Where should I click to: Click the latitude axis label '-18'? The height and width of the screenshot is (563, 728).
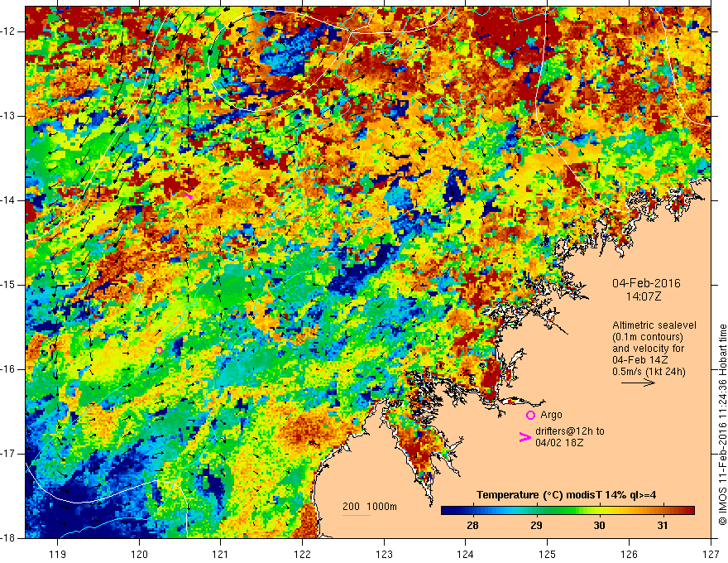point(8,538)
